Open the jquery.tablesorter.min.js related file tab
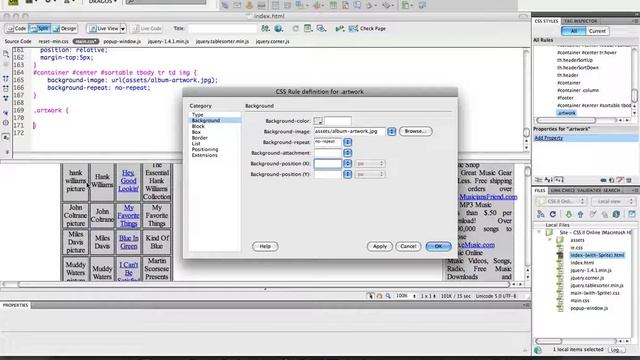 pos(222,41)
